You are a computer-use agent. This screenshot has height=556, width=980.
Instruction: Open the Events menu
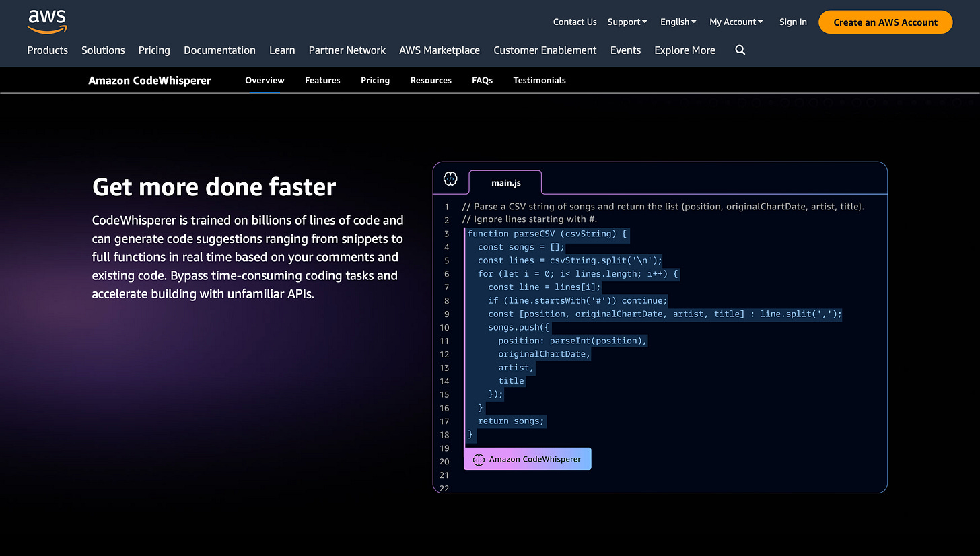click(625, 50)
